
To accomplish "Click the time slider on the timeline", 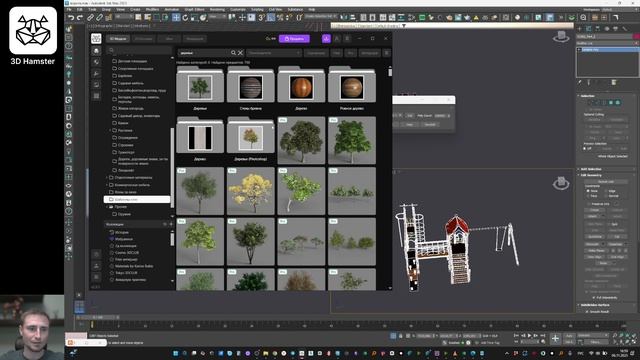I will click(97, 317).
